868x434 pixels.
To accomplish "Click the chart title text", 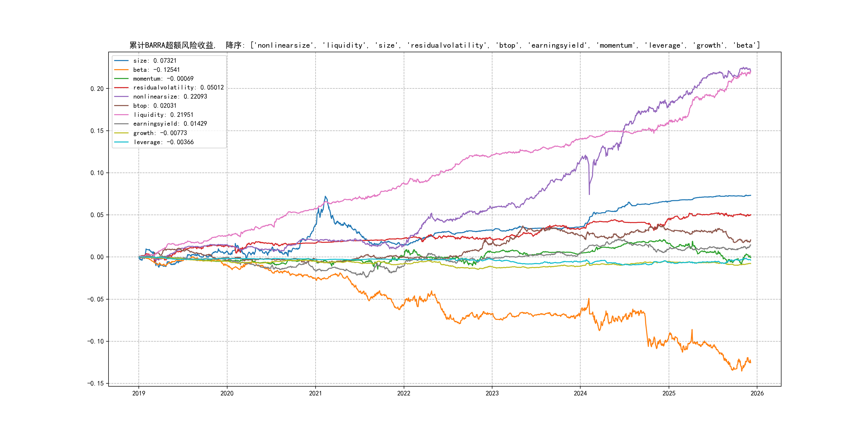I will pos(444,45).
